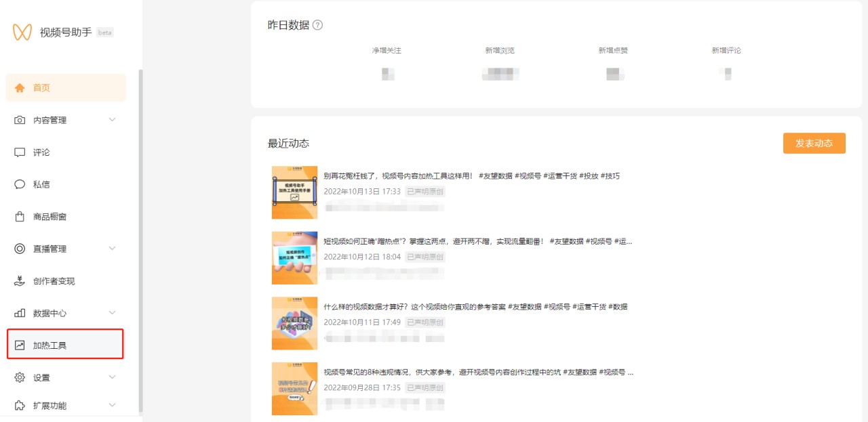Screen dimensions: 868x422
Task: Open the post titled 短视频如何正确蹭热点
Action: point(477,241)
